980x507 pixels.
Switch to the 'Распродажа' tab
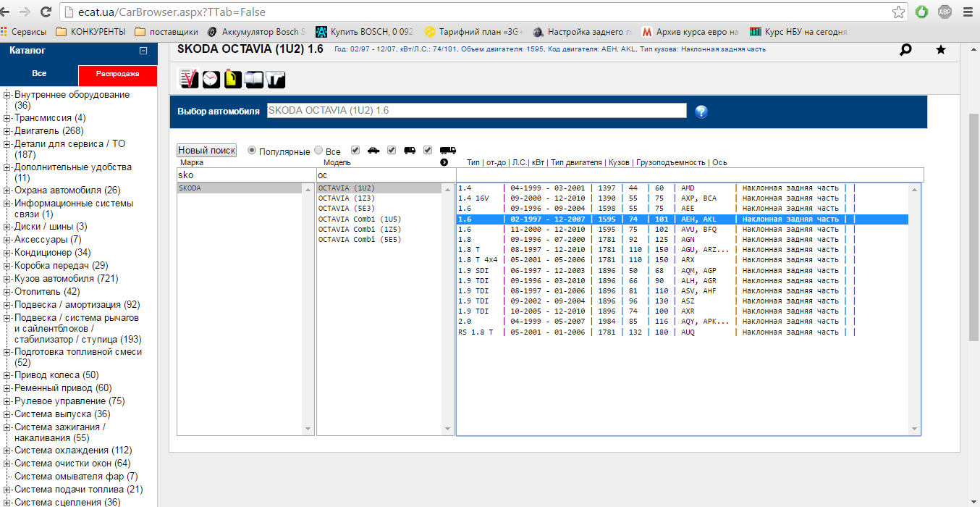[117, 74]
